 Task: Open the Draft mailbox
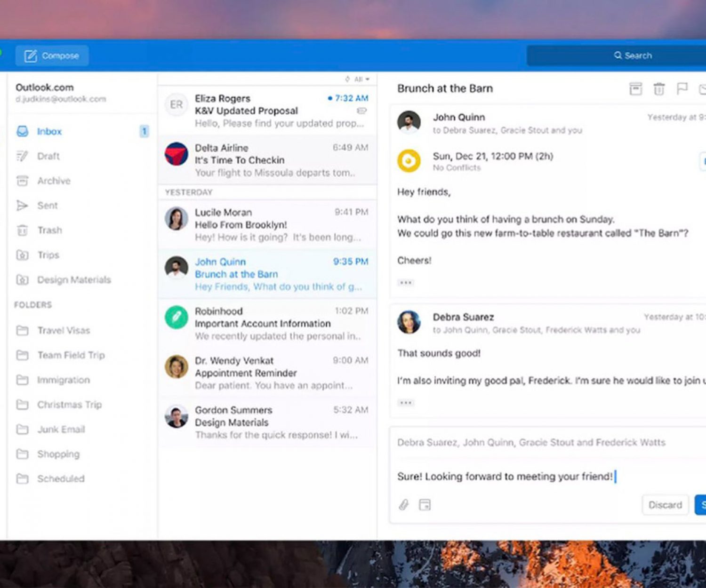[x=48, y=156]
